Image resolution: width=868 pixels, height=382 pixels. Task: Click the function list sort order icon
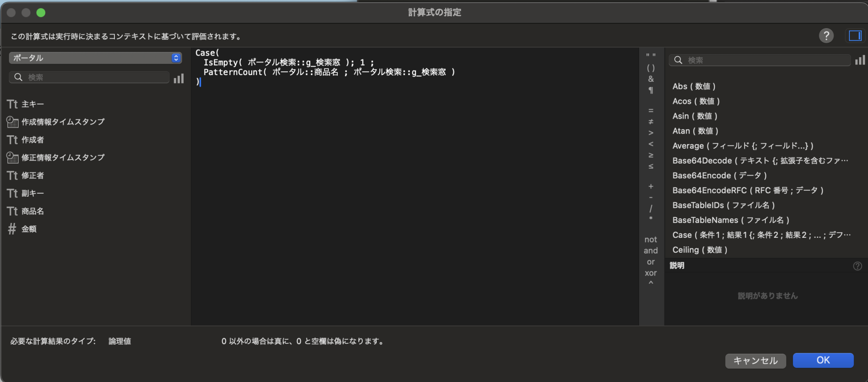(x=861, y=60)
